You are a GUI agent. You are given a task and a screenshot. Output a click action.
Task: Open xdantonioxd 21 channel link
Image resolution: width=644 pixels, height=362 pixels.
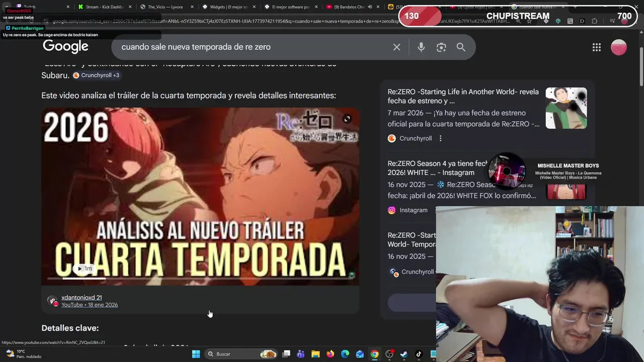click(x=82, y=298)
